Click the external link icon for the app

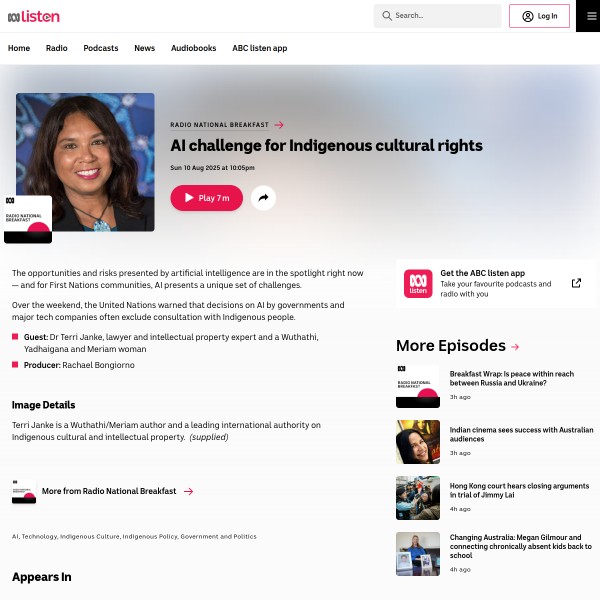[x=576, y=283]
